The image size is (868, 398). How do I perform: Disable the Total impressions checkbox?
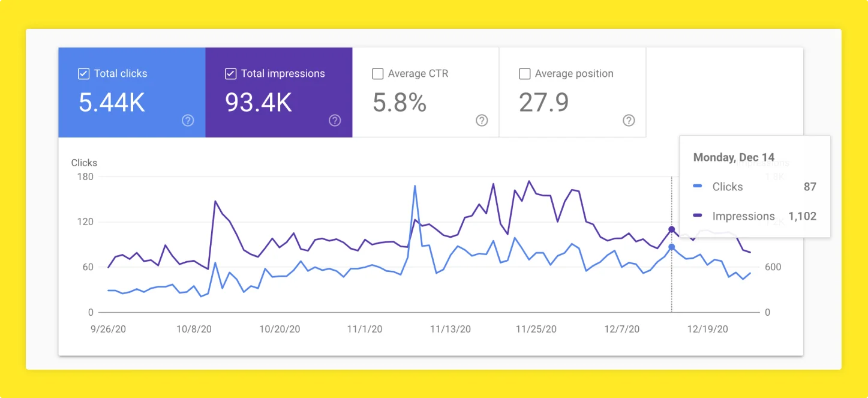(x=230, y=74)
